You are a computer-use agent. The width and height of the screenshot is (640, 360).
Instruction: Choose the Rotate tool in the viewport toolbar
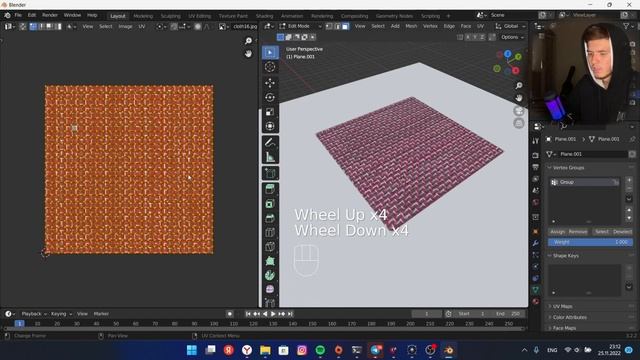point(270,97)
